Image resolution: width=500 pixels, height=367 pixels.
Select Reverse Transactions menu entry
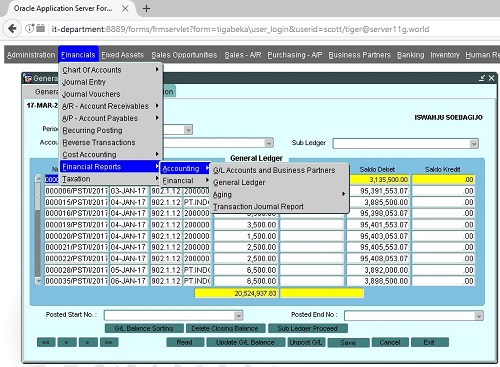coord(111,142)
